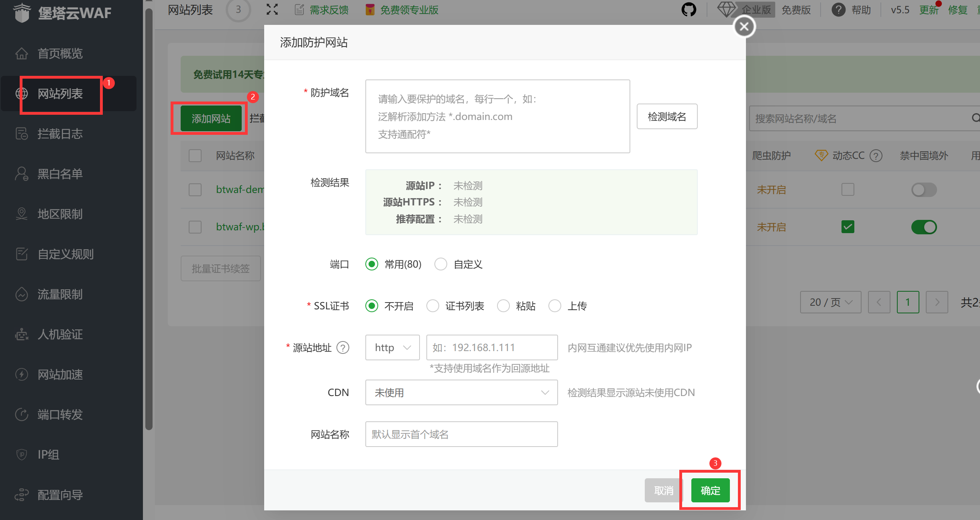
Task: Click the fullscreen expand icon
Action: pyautogui.click(x=272, y=10)
